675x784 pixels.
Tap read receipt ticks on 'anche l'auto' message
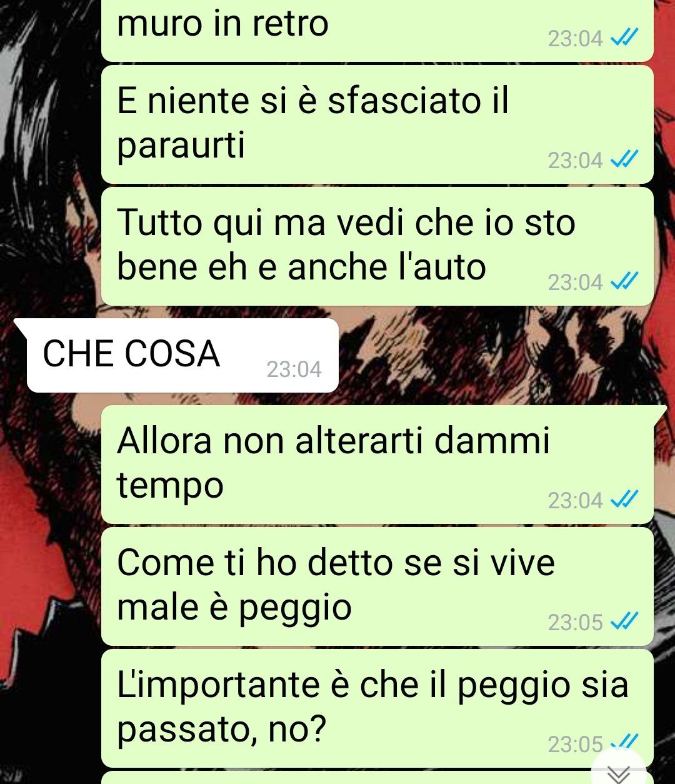pyautogui.click(x=624, y=283)
